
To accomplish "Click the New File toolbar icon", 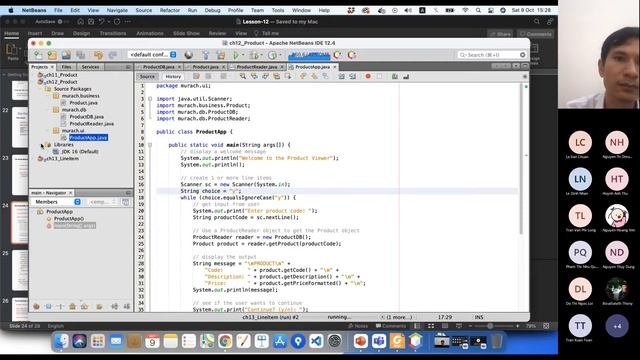I will pyautogui.click(x=38, y=55).
